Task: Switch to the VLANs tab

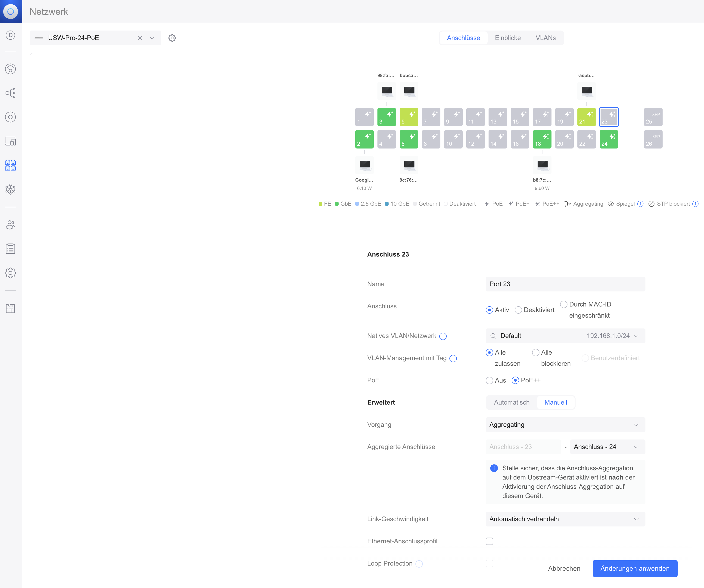Action: click(545, 38)
